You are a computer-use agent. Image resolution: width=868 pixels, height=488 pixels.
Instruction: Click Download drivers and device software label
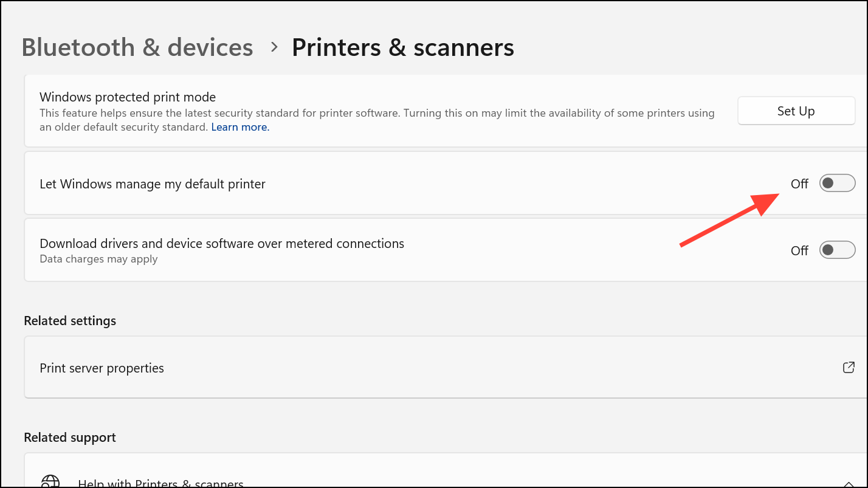click(222, 244)
